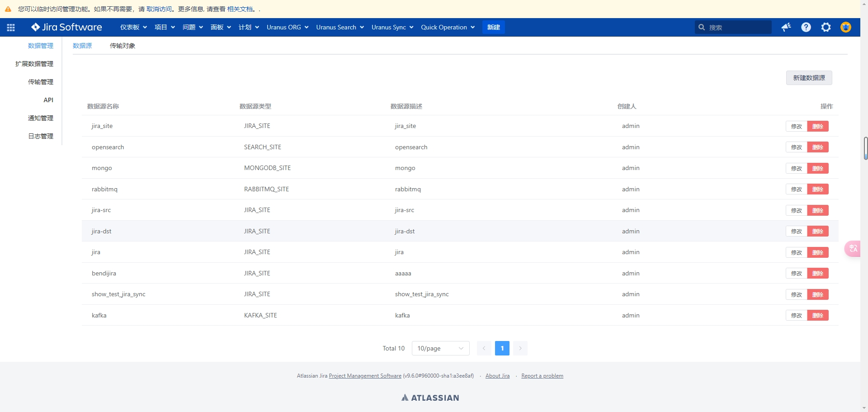The width and height of the screenshot is (868, 412).
Task: Click the 新建 create button
Action: 494,27
